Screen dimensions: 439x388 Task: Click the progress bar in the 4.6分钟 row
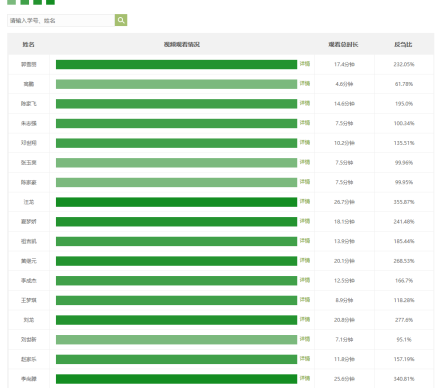(x=176, y=84)
